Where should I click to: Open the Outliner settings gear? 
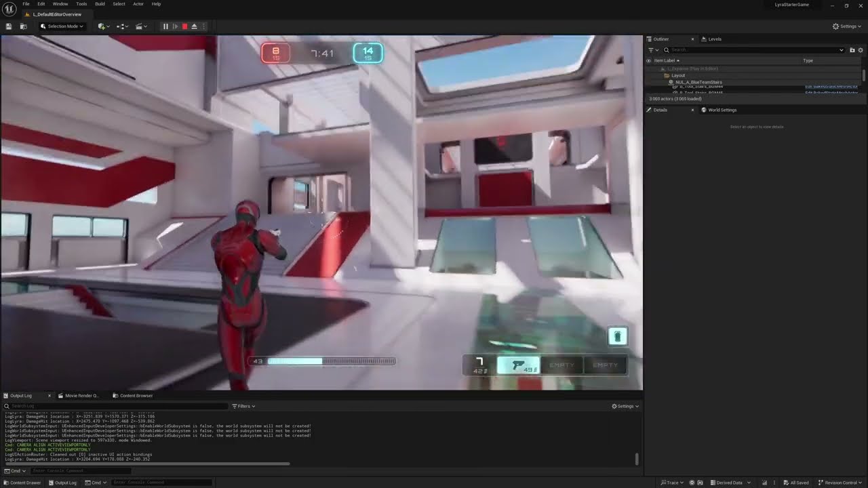point(861,50)
